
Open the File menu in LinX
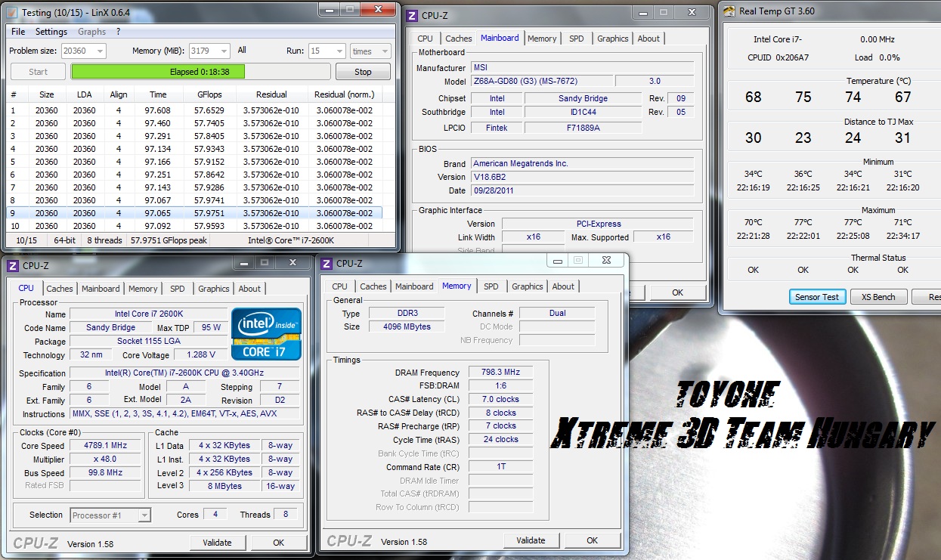click(x=18, y=32)
